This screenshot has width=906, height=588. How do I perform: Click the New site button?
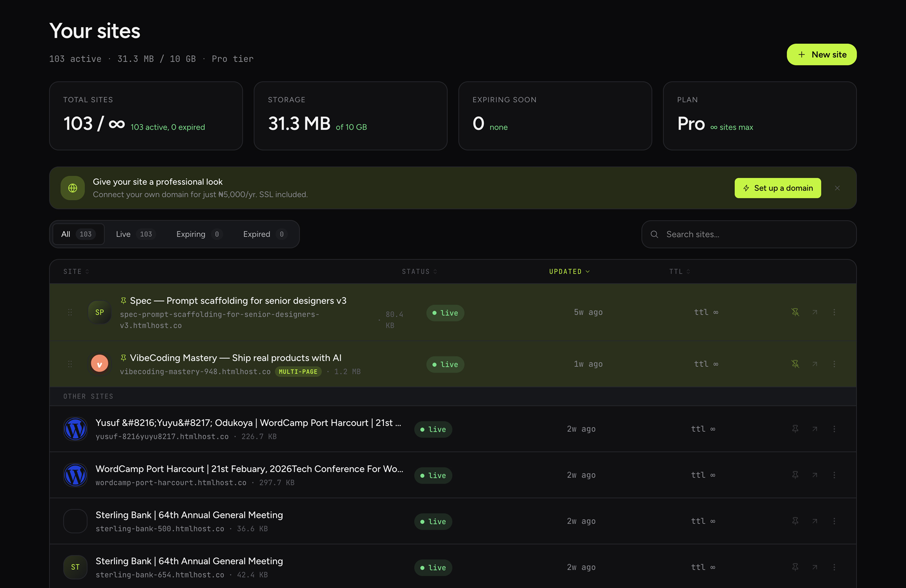pyautogui.click(x=822, y=54)
